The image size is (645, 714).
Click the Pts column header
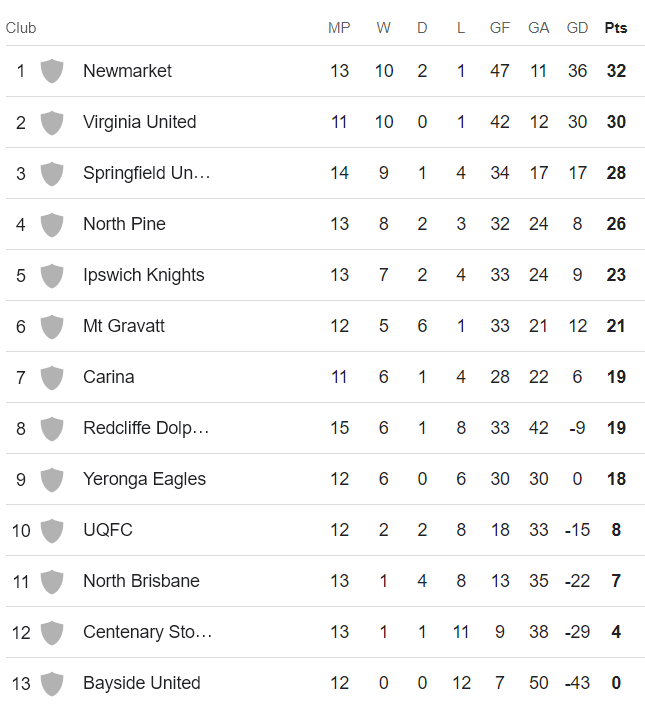tap(616, 28)
